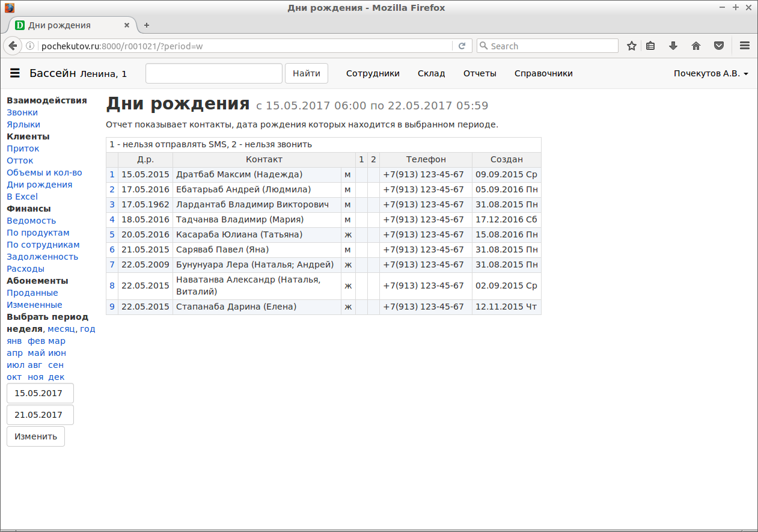Open the Склад menu item
The width and height of the screenshot is (758, 532).
[432, 73]
